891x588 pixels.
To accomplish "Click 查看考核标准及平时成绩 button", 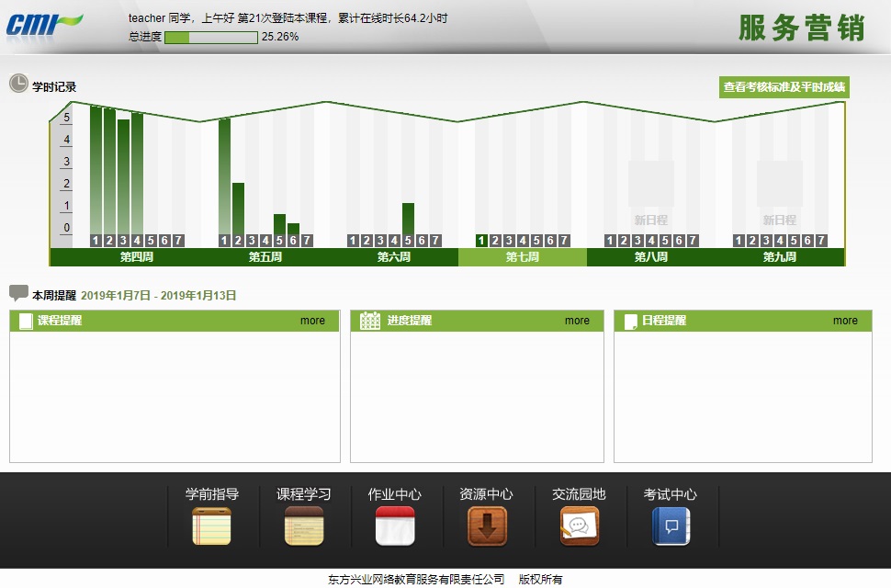I will click(x=784, y=87).
